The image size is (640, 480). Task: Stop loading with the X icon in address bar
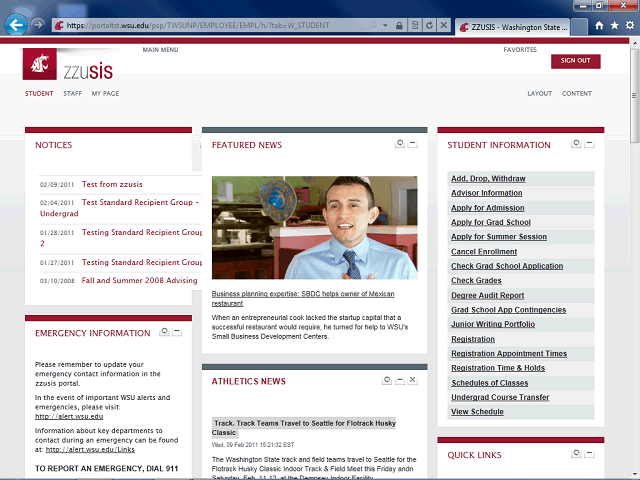point(443,25)
